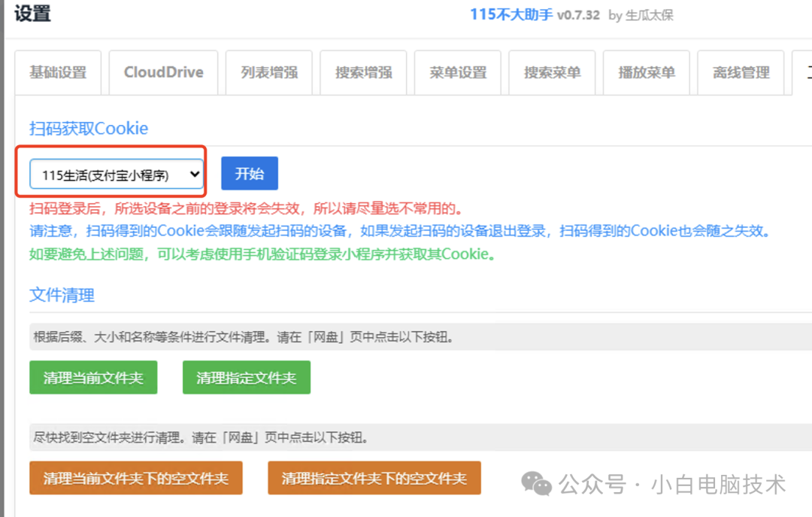Click the 清理指定文件夹下的空文件夹 button
The width and height of the screenshot is (812, 517).
[374, 477]
